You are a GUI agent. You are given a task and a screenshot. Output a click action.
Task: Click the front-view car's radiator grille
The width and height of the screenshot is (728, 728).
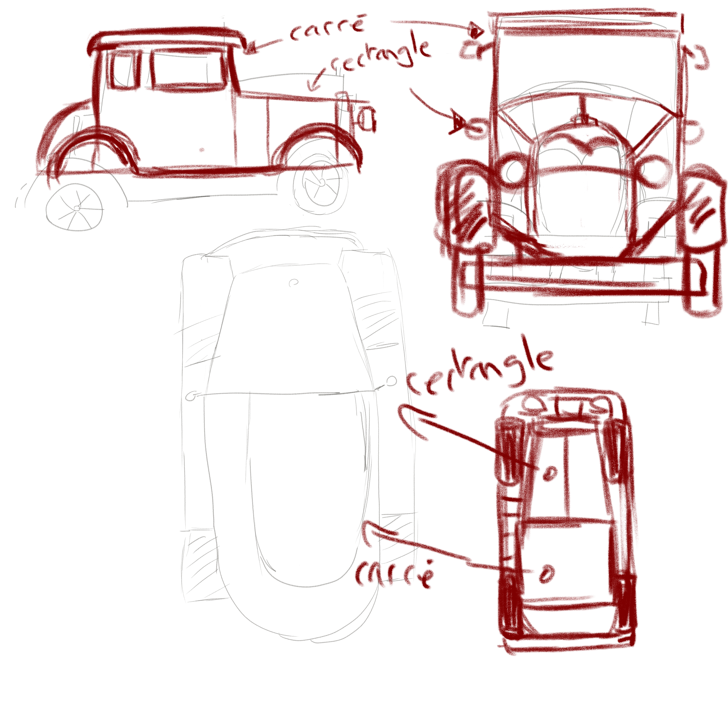(582, 196)
